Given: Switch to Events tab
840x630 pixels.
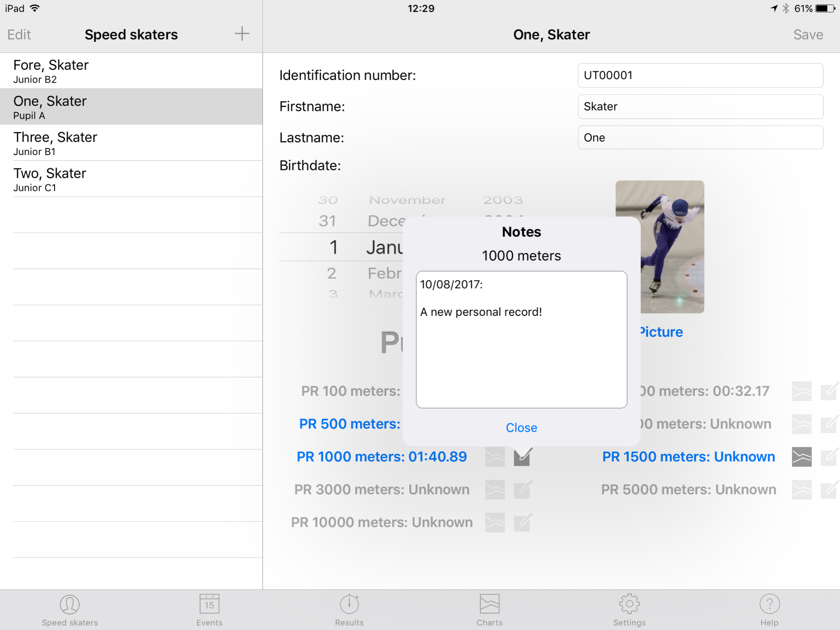Looking at the screenshot, I should 209,610.
